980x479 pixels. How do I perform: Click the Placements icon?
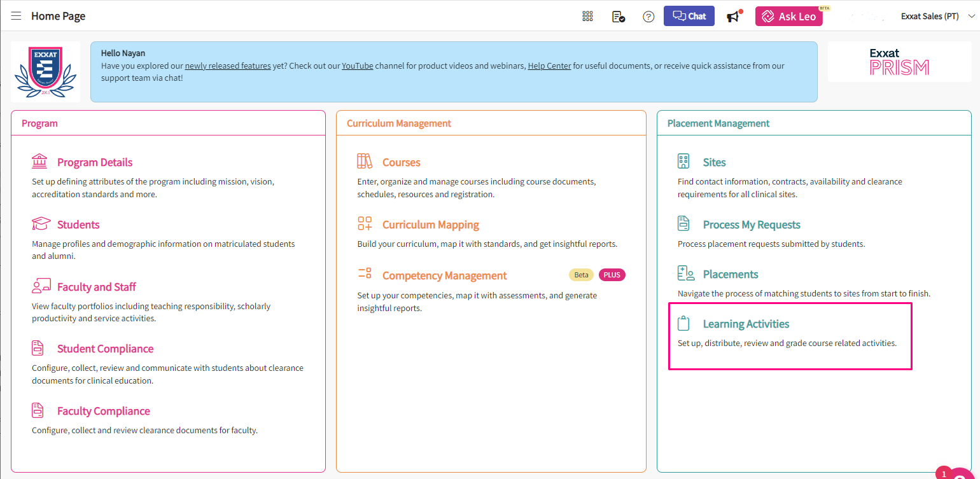coord(686,274)
